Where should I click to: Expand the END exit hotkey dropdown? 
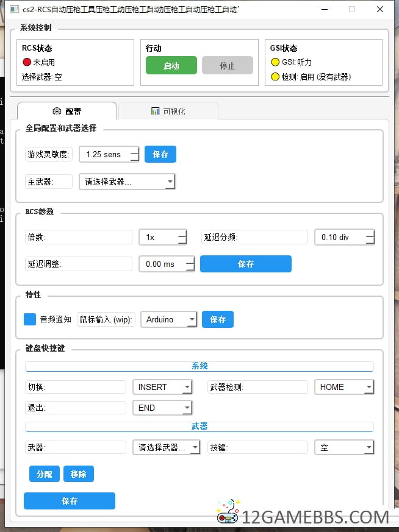[162, 408]
